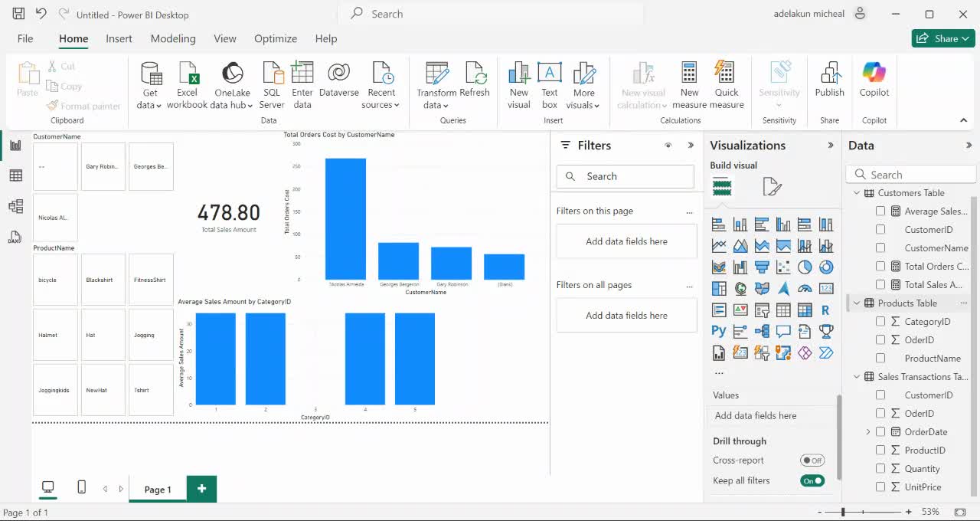Add a new report page
980x521 pixels.
click(201, 489)
